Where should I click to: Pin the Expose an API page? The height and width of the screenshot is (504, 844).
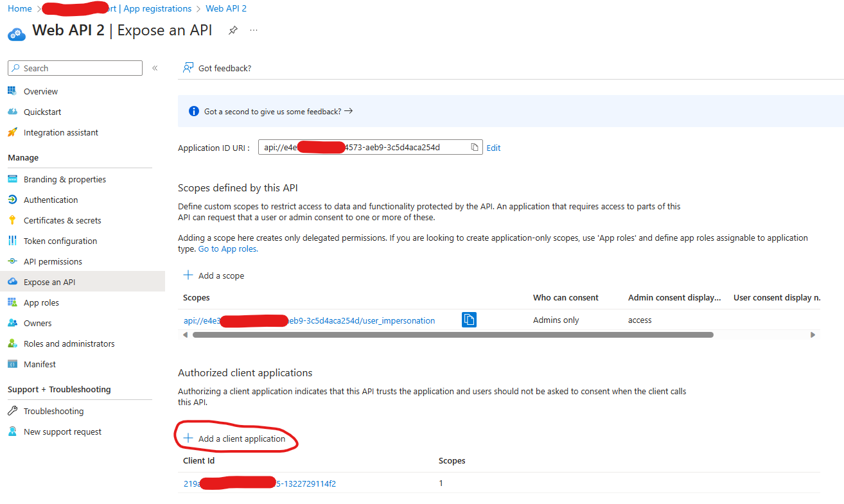click(233, 30)
